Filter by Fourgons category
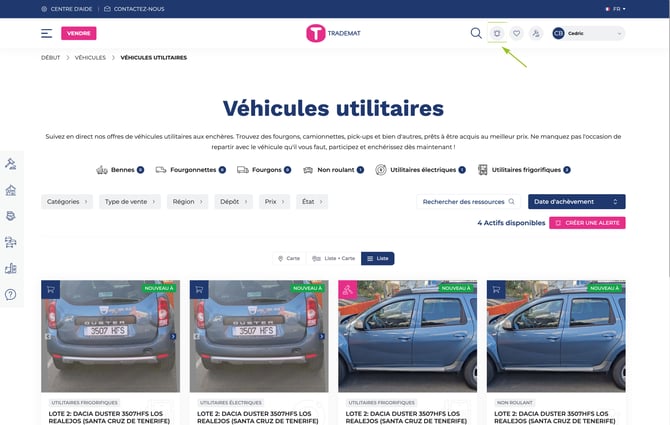Viewport: 670px width, 425px height. 264,170
